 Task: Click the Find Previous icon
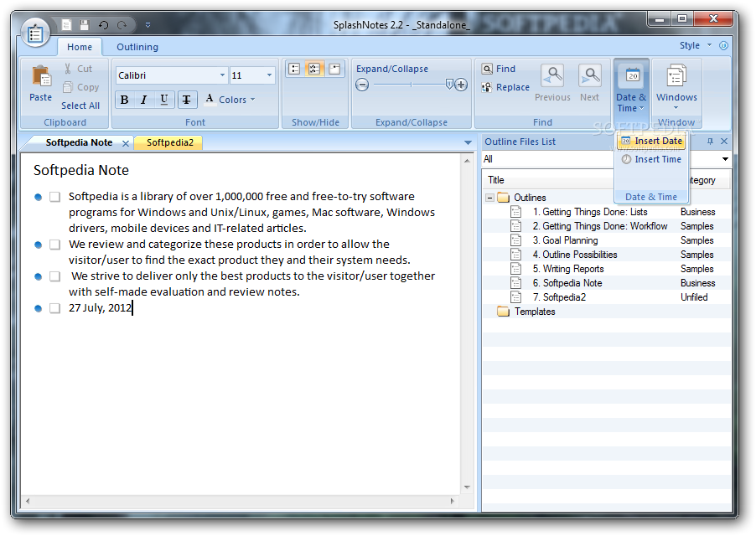[x=552, y=76]
